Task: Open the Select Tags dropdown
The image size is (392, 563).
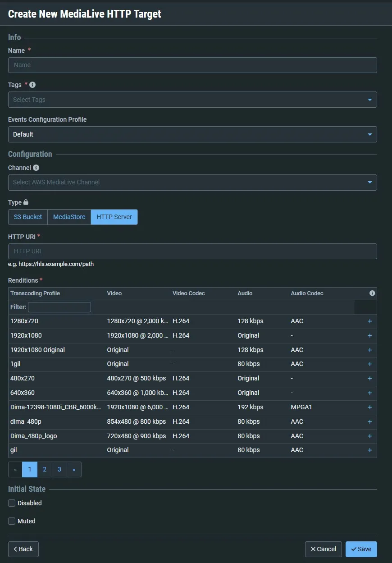Action: [x=192, y=100]
